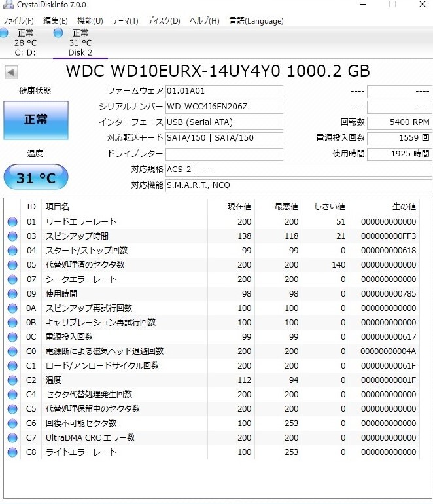Viewport: 433px width, 504px height.
Task: Click status orb of row C6 回復不可能セクタ数
Action: coord(12,423)
